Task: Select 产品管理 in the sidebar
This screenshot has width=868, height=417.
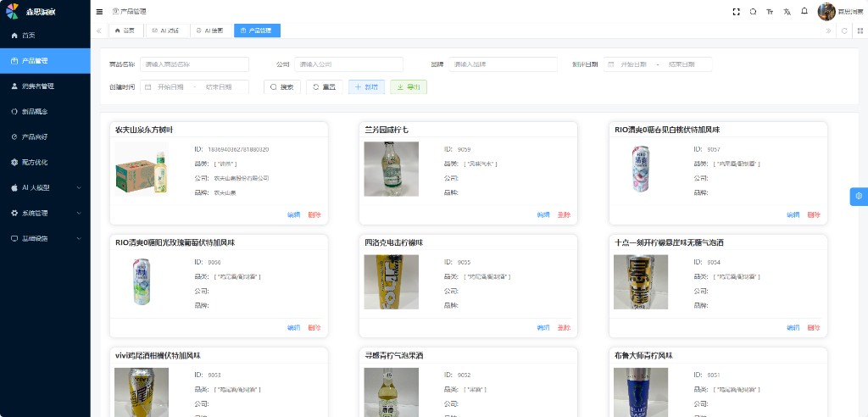Action: pyautogui.click(x=45, y=61)
